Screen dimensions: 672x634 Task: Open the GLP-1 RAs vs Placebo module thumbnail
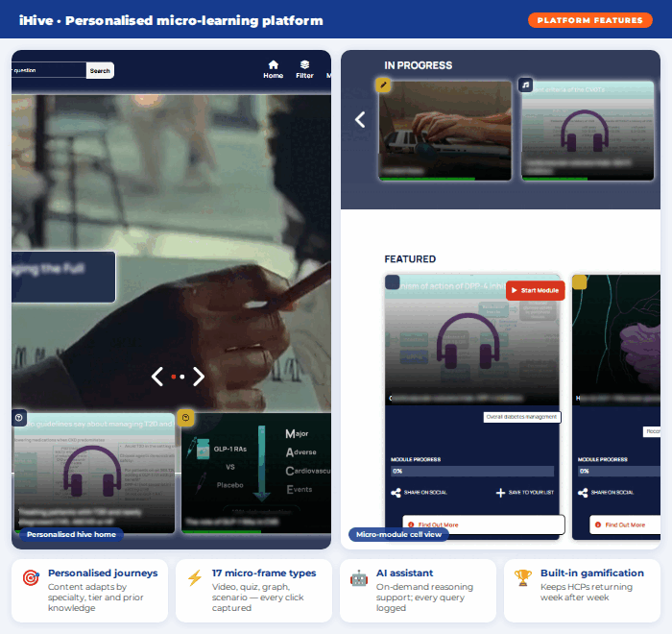(256, 474)
